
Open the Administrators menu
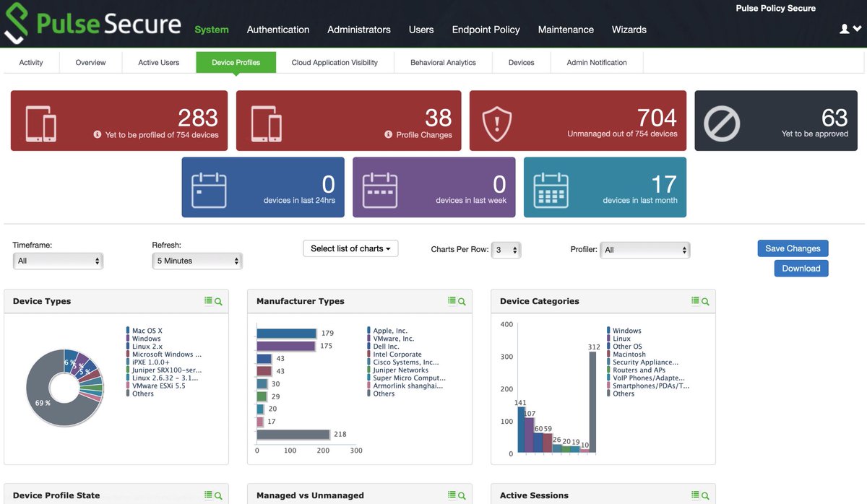359,30
